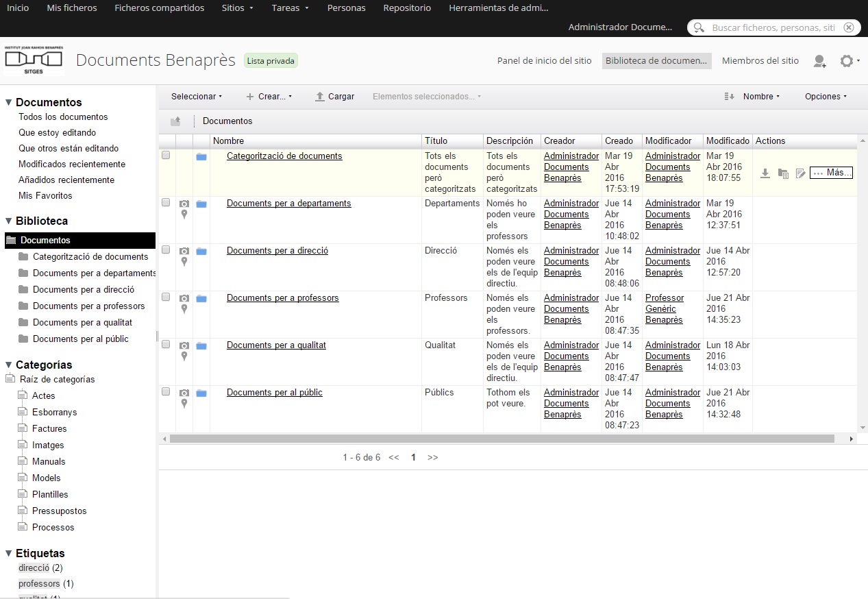Go to Panel de inicio del sitio tab
Image resolution: width=868 pixels, height=599 pixels.
pyautogui.click(x=544, y=61)
